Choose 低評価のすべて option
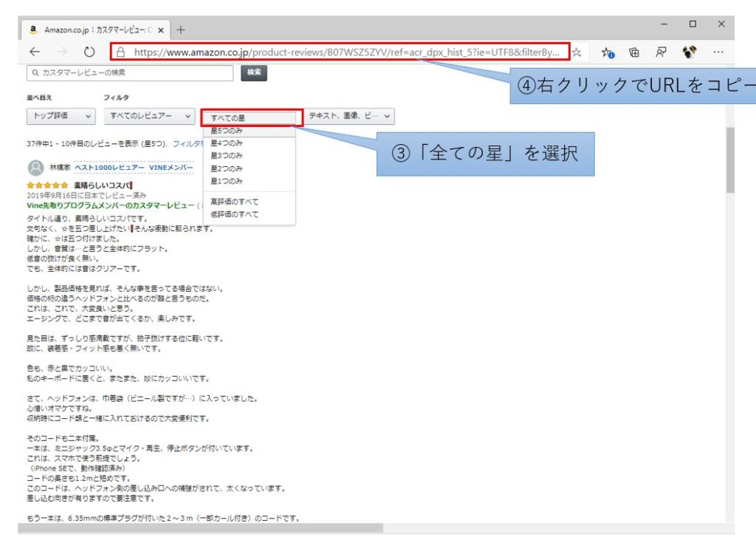 pos(250,214)
